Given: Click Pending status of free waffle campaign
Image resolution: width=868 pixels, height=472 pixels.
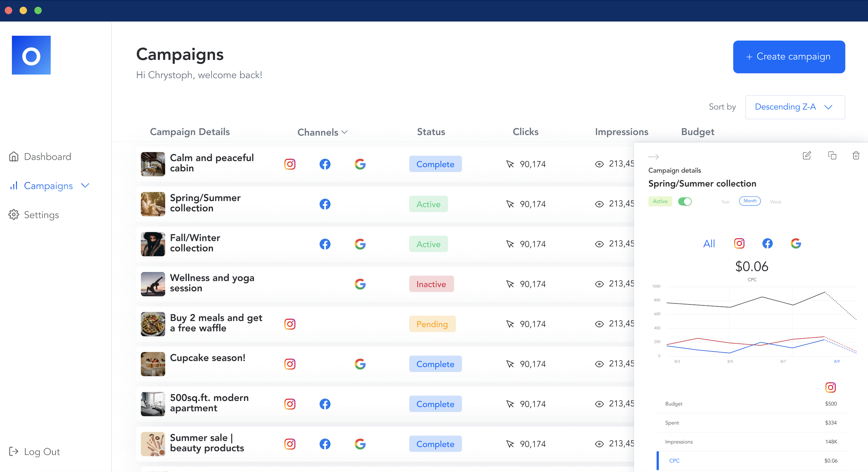Looking at the screenshot, I should [x=432, y=324].
